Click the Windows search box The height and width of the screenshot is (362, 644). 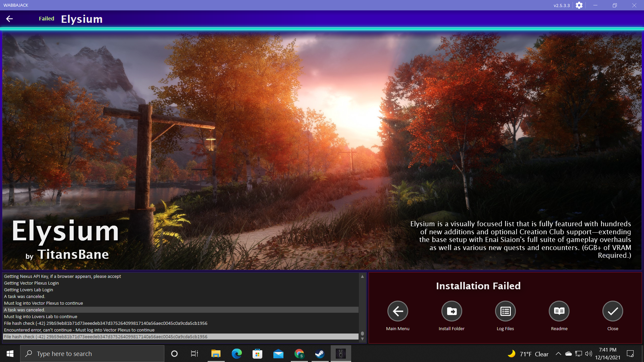[92, 354]
